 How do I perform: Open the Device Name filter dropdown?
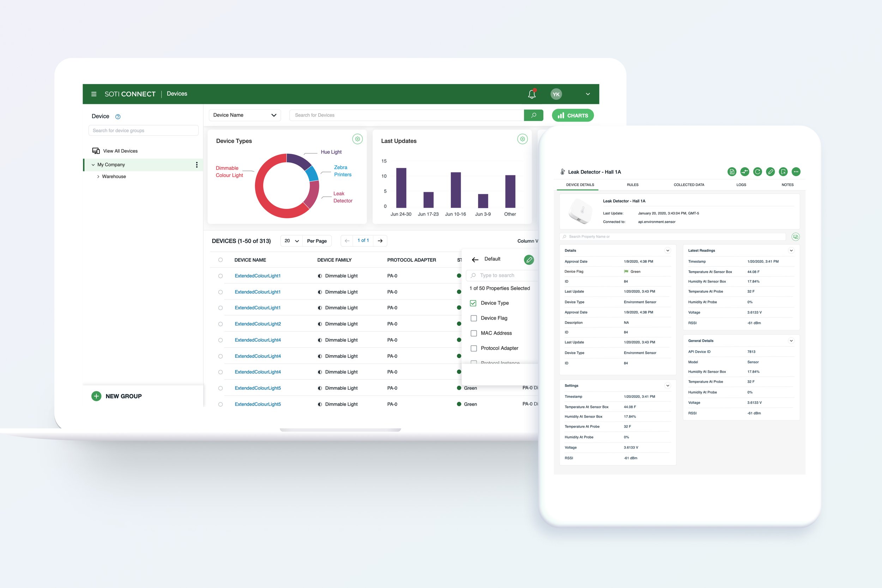[244, 115]
